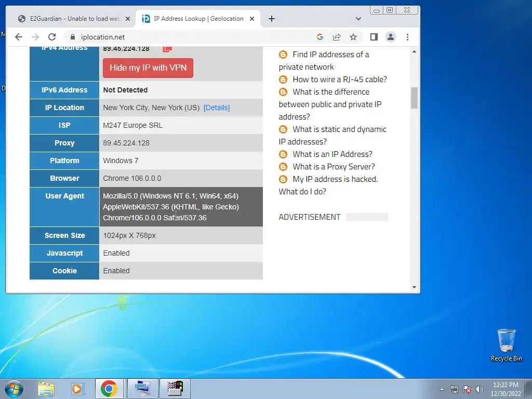Open static and dynamic IP addresses article
The image size is (532, 399).
tap(332, 136)
